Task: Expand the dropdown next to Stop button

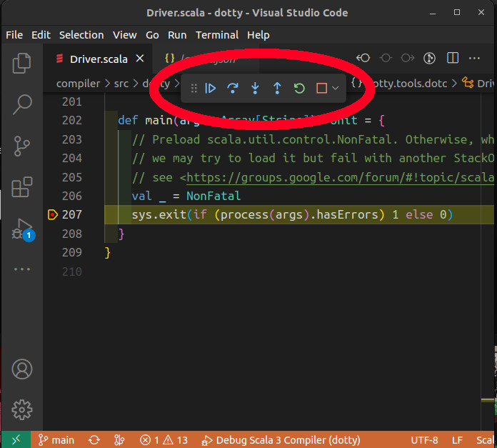Action: point(336,89)
